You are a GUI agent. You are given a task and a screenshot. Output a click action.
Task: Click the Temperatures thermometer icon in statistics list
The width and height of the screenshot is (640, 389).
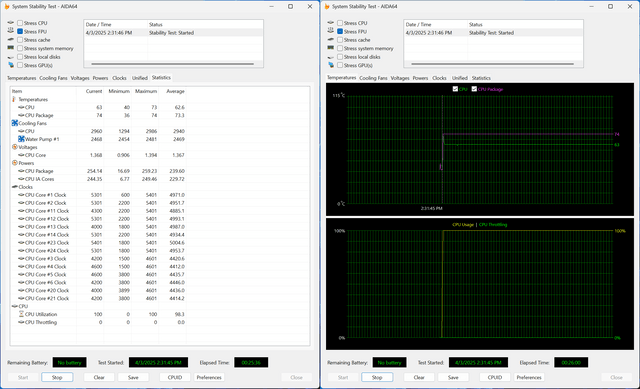tap(14, 99)
